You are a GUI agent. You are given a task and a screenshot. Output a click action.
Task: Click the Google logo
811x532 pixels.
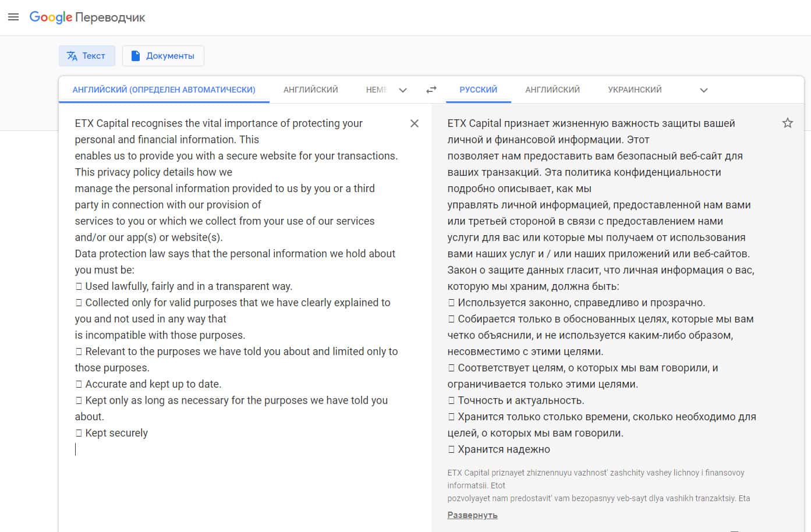[x=51, y=17]
